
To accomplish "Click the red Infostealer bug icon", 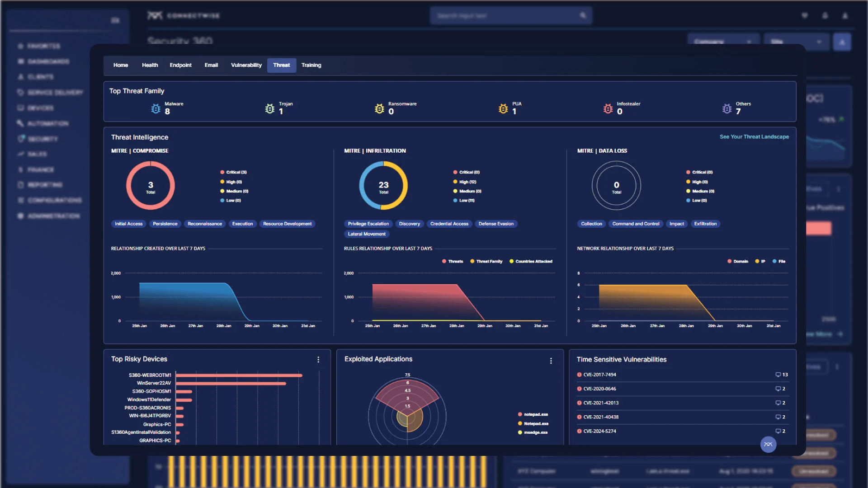I will click(608, 109).
